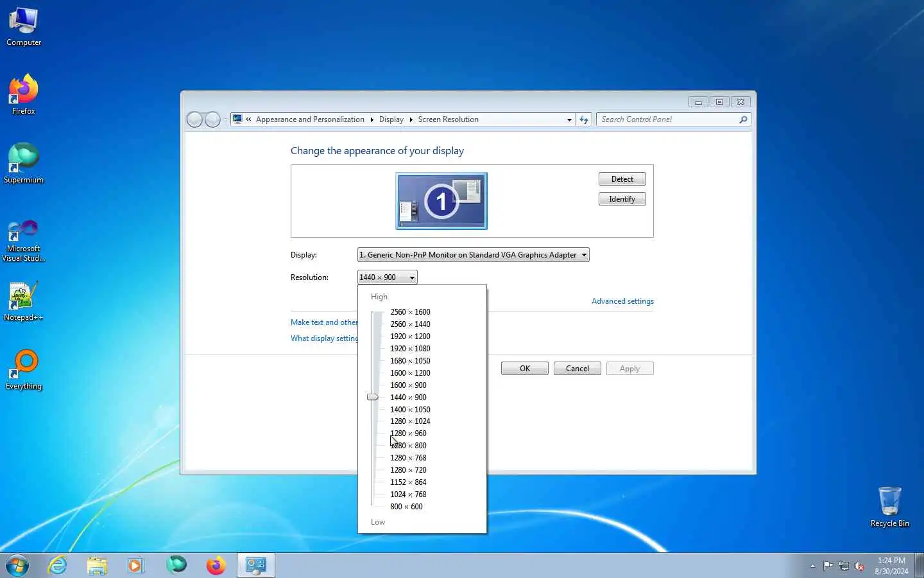The height and width of the screenshot is (578, 924).
Task: Open the 'Make text and other' link
Action: click(x=324, y=322)
